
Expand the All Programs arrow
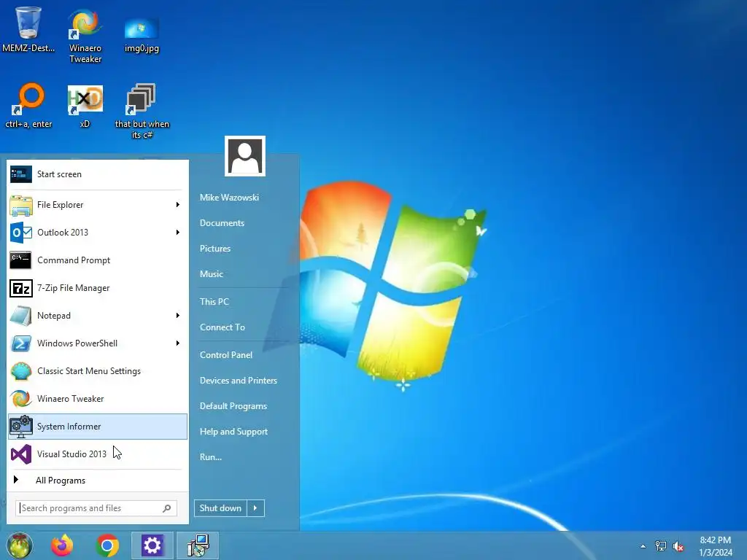[16, 480]
